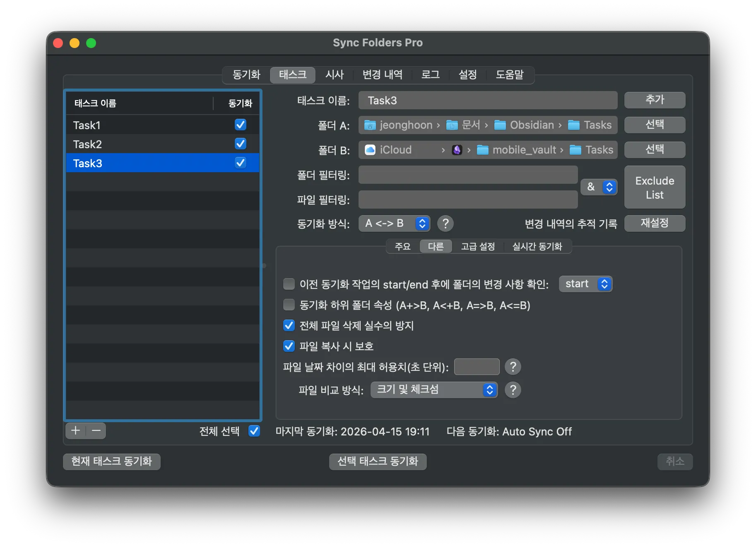Switch to the 도움말 tab
Viewport: 756px width, 548px height.
pos(510,75)
